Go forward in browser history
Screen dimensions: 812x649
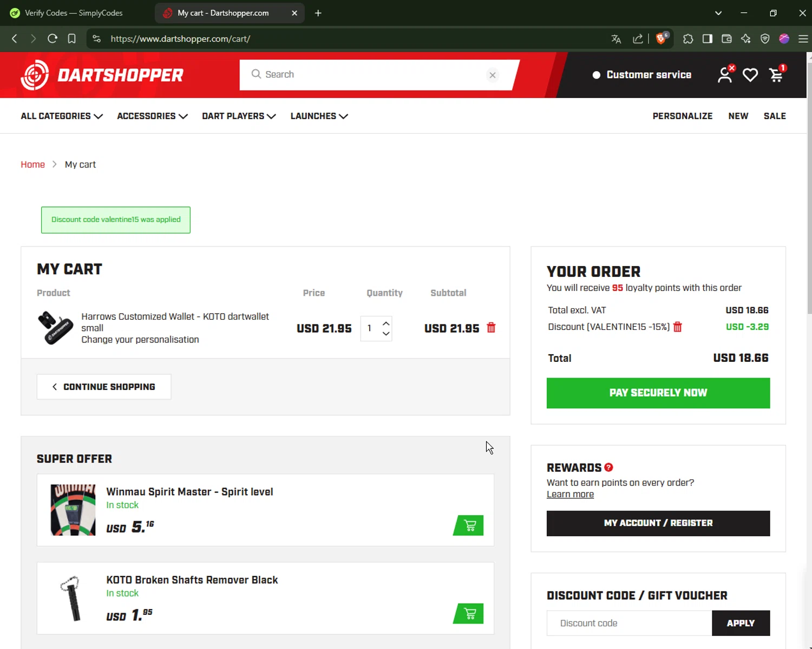[33, 38]
